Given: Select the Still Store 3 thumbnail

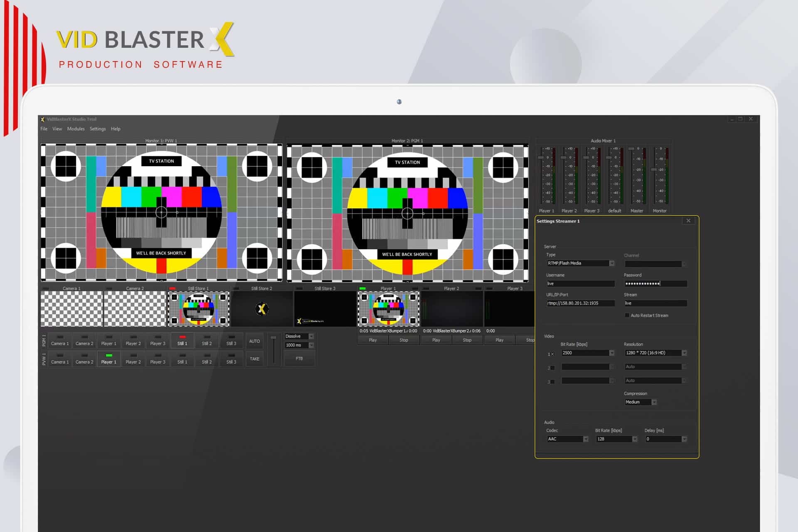Looking at the screenshot, I should (x=325, y=308).
